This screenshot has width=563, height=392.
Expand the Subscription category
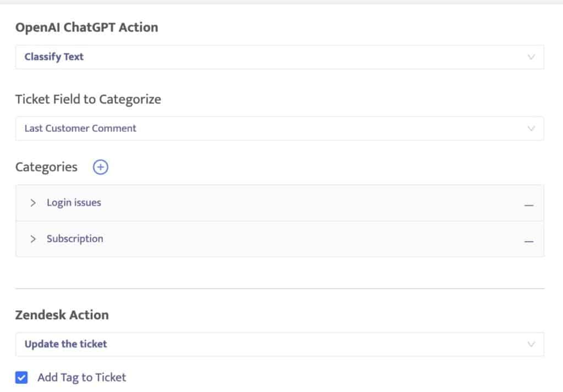pos(33,239)
